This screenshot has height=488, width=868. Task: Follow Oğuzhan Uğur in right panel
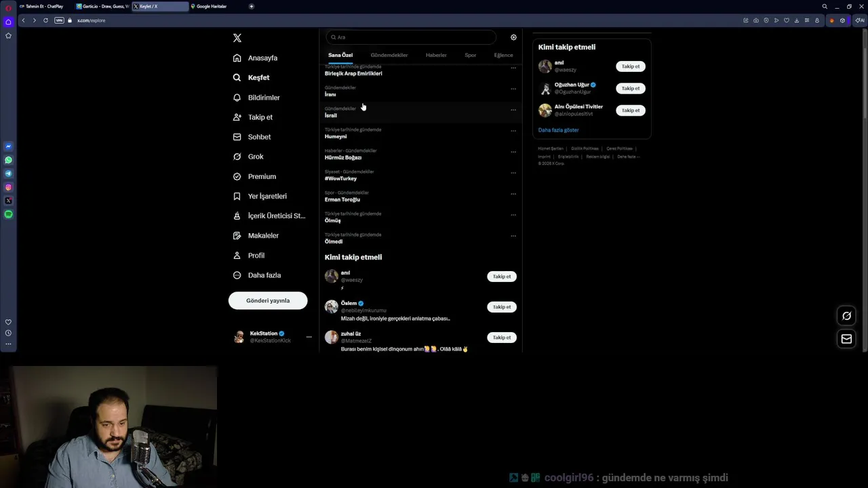[631, 88]
